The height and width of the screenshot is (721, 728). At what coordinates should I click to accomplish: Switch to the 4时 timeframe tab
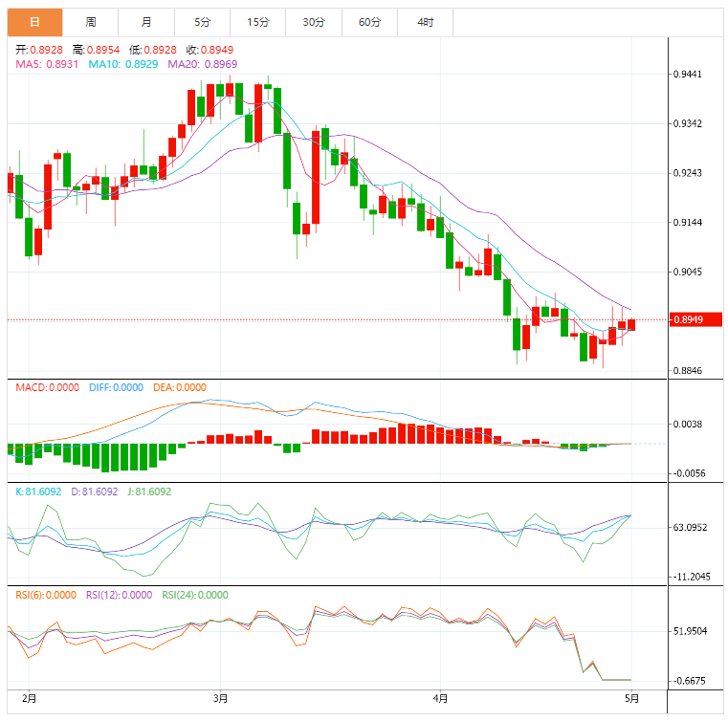pyautogui.click(x=426, y=22)
